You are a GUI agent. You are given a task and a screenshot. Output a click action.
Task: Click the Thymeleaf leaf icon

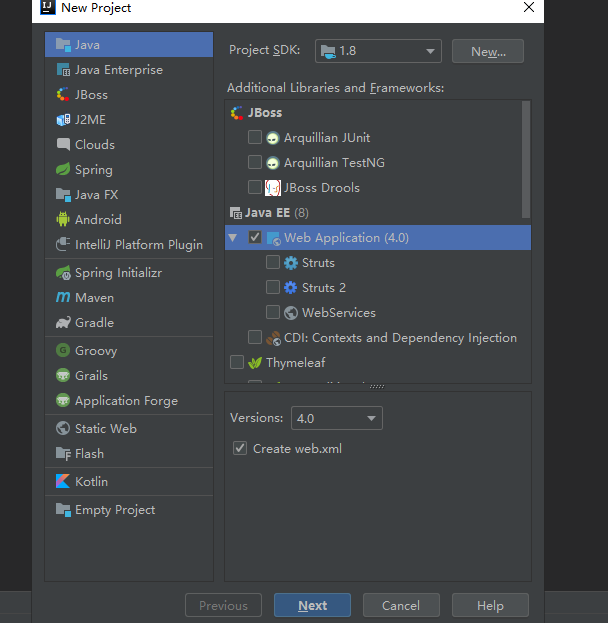coord(255,362)
